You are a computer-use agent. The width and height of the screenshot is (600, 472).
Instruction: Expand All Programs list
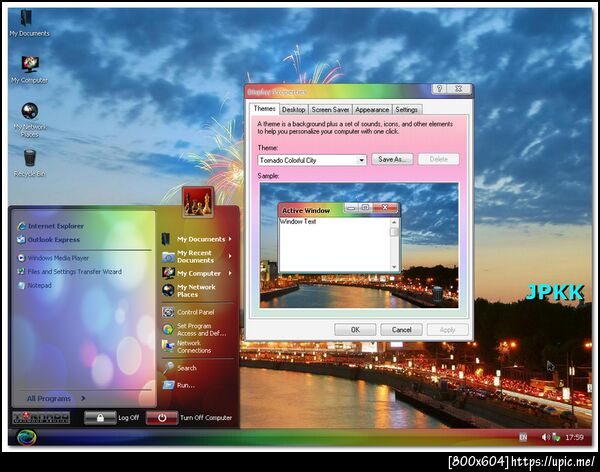[x=56, y=399]
